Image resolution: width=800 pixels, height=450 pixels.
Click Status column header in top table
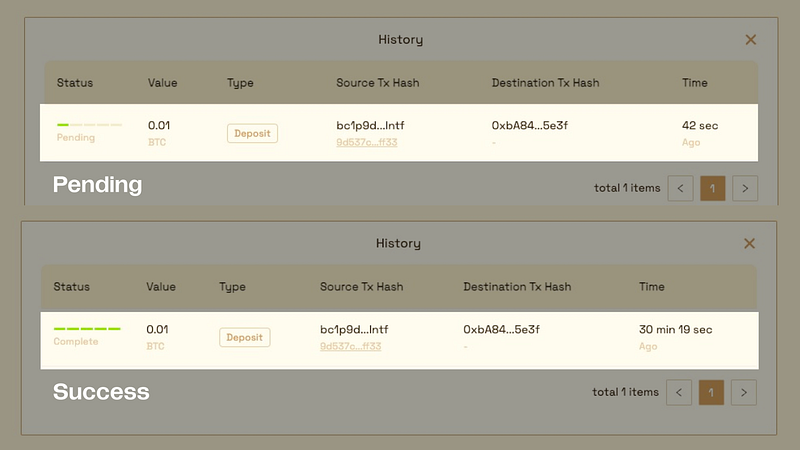coord(74,83)
